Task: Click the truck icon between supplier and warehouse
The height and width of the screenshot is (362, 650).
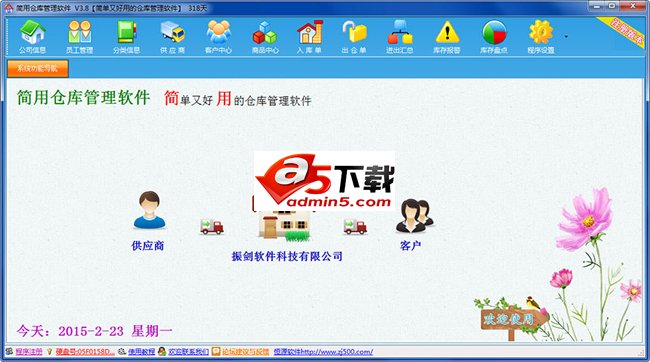Action: click(212, 226)
